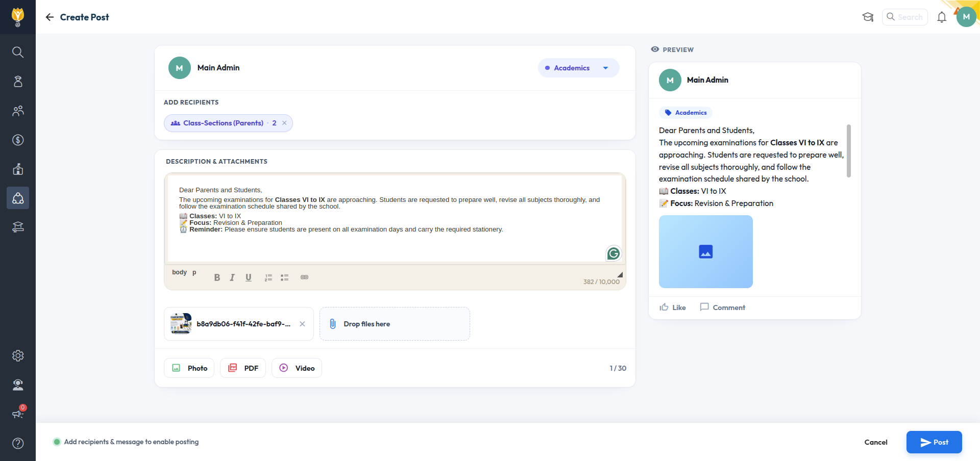Viewport: 980px width, 461px height.
Task: Add a Photo attachment
Action: pos(189,368)
